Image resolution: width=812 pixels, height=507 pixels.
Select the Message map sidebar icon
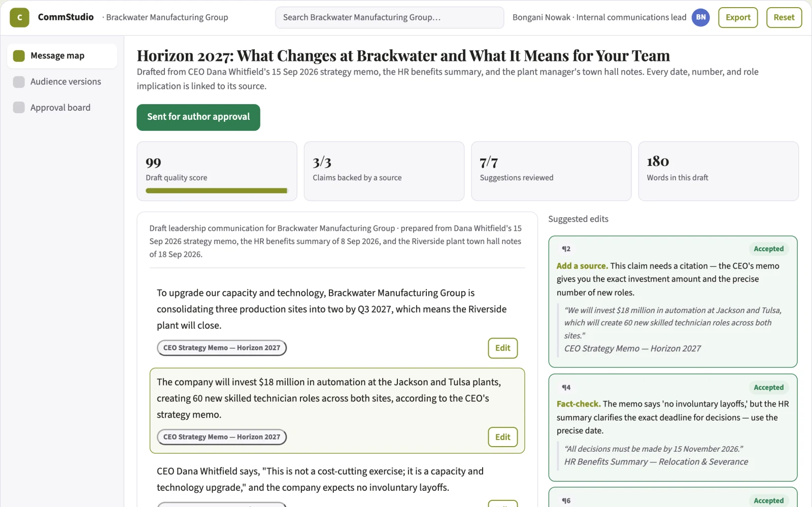click(19, 56)
